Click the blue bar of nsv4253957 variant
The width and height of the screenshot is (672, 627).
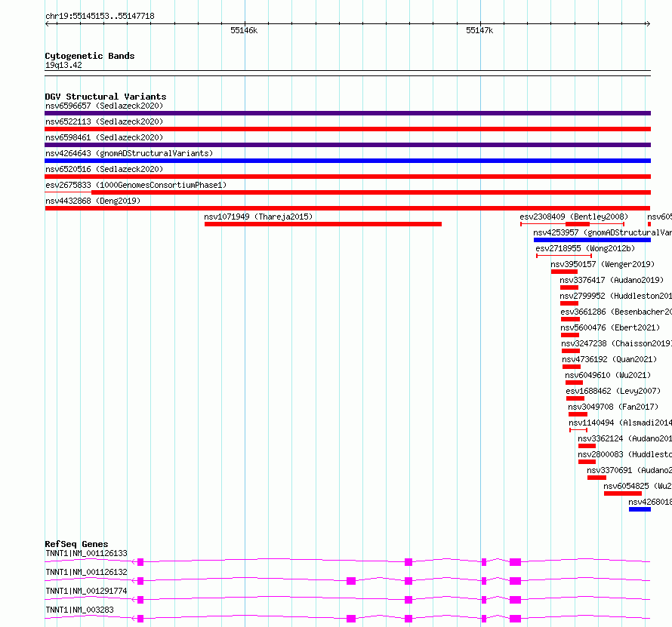592,240
